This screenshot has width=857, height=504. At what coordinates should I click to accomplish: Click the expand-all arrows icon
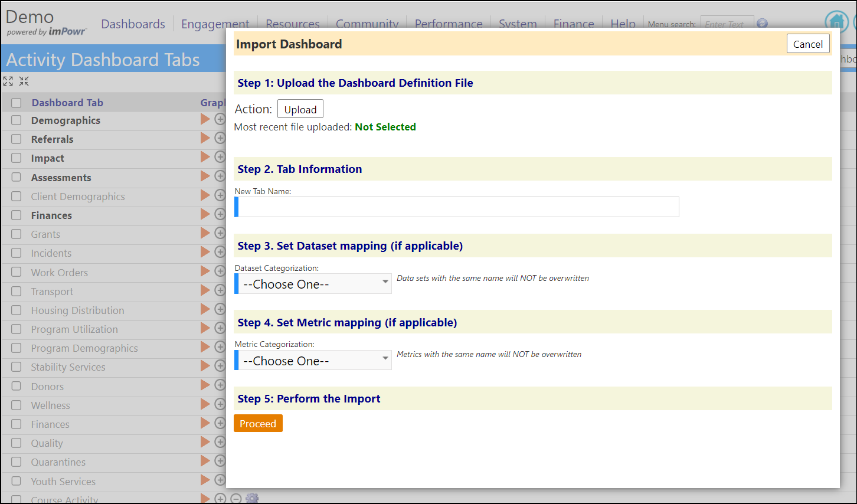point(8,81)
